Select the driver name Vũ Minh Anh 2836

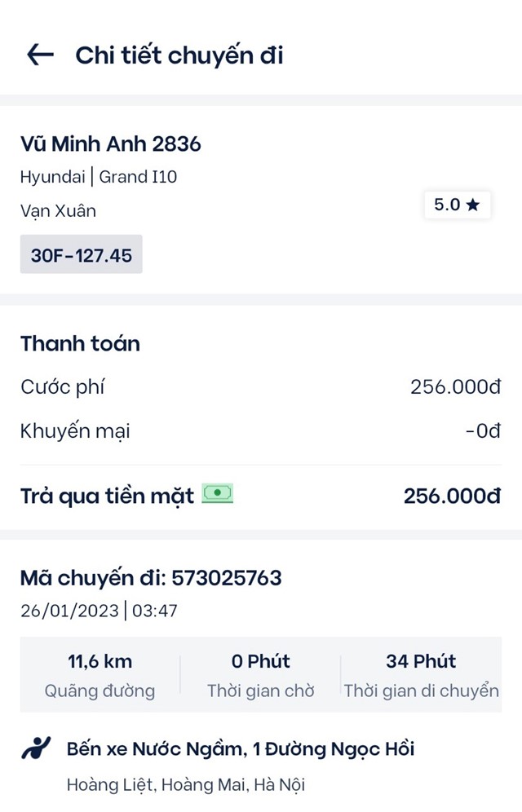111,143
